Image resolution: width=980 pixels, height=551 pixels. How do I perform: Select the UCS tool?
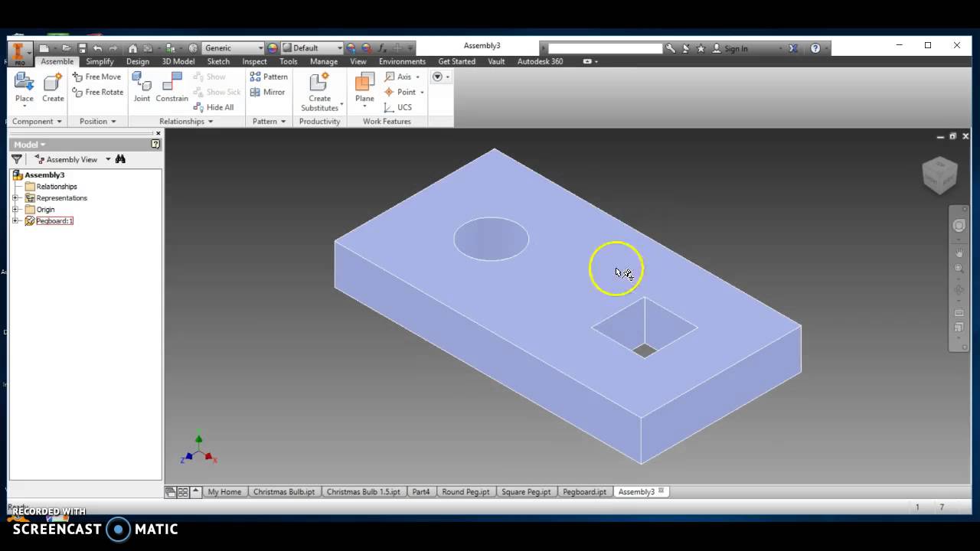[398, 107]
